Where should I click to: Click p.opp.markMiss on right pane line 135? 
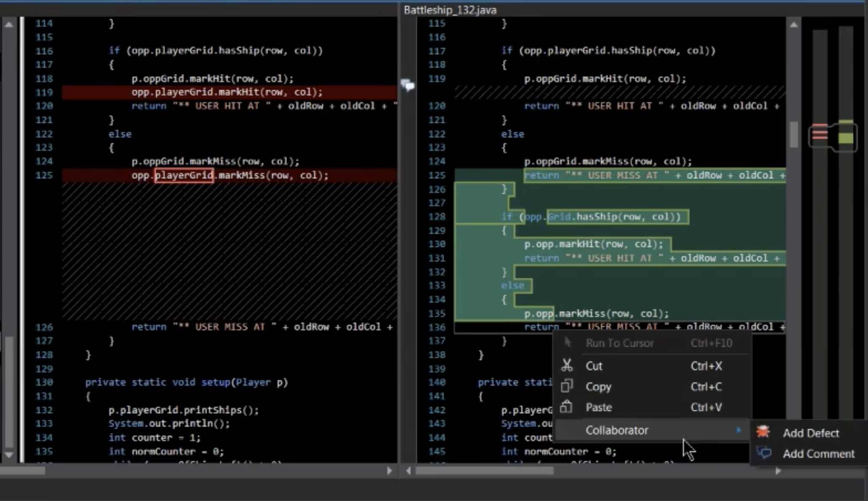(596, 313)
